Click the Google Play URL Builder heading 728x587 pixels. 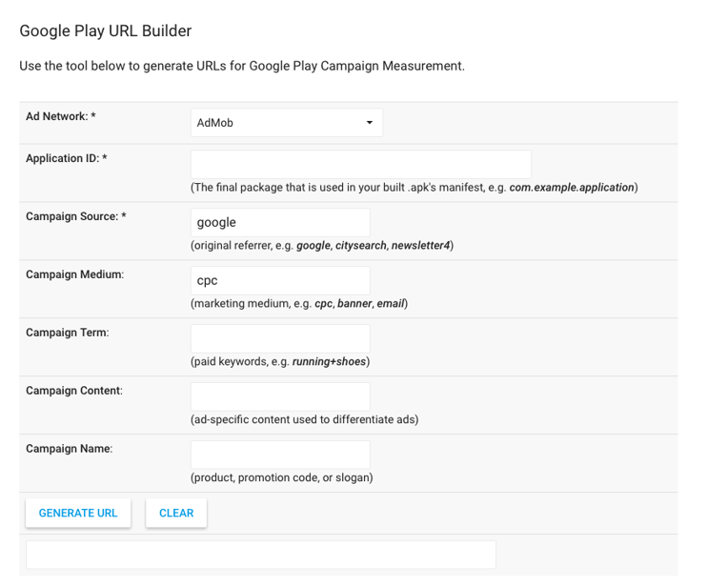pos(106,31)
